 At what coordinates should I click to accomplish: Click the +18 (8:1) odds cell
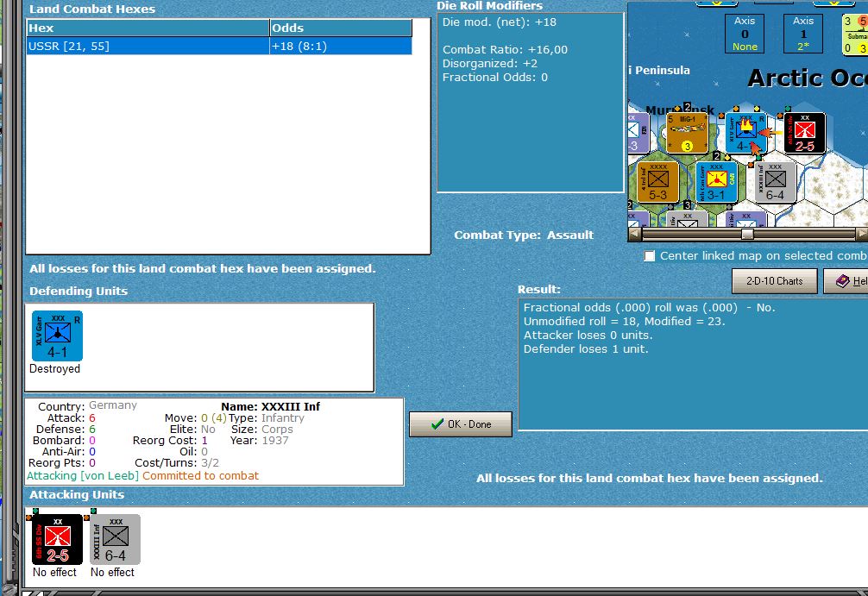pos(341,46)
